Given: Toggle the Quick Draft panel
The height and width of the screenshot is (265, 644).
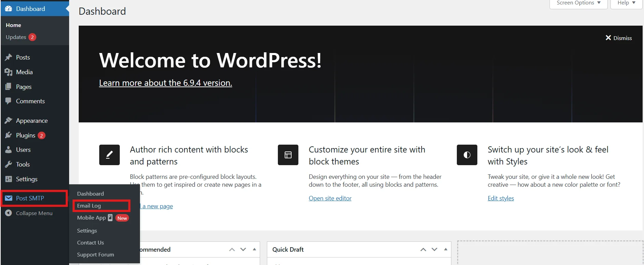Looking at the screenshot, I should click(446, 250).
